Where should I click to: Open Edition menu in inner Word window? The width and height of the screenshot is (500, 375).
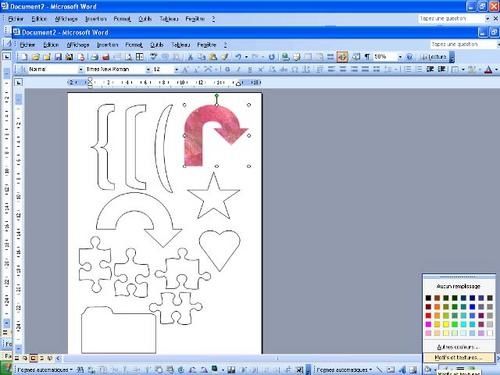click(51, 45)
